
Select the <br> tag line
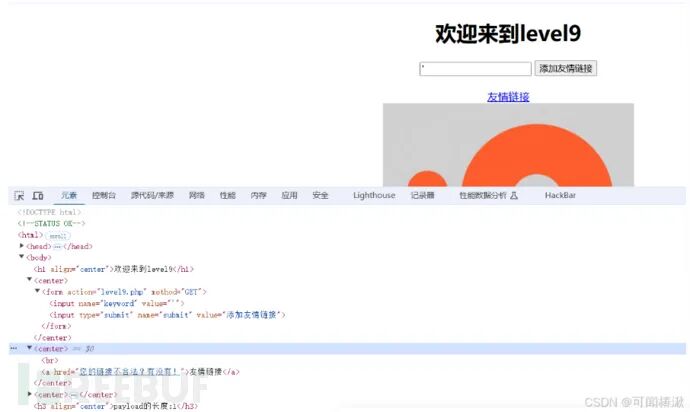pyautogui.click(x=50, y=360)
